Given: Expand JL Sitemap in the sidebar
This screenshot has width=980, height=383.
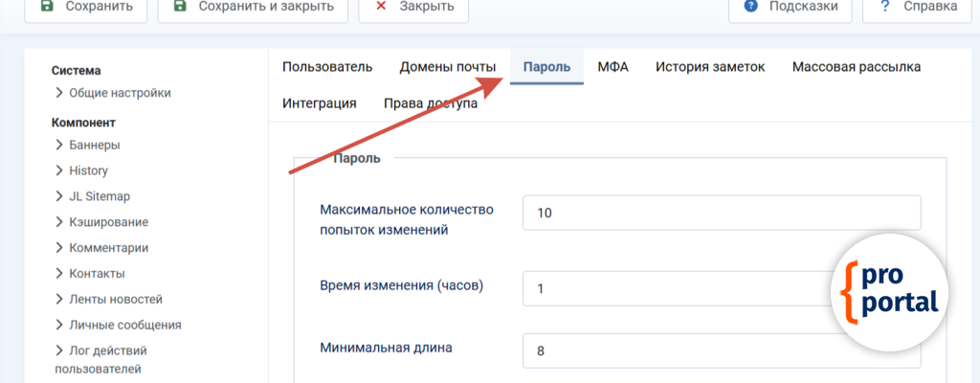Looking at the screenshot, I should point(99,196).
